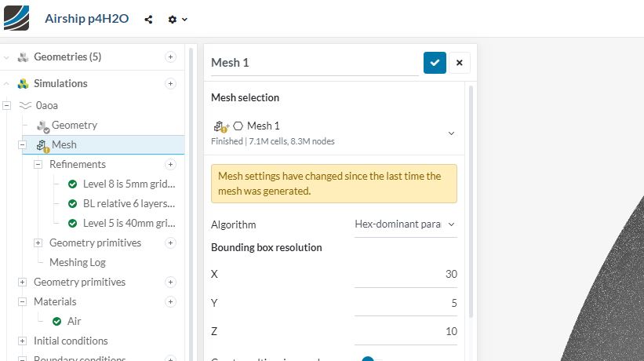This screenshot has width=644, height=361.
Task: Select the Meshing Log item
Action: pyautogui.click(x=77, y=262)
